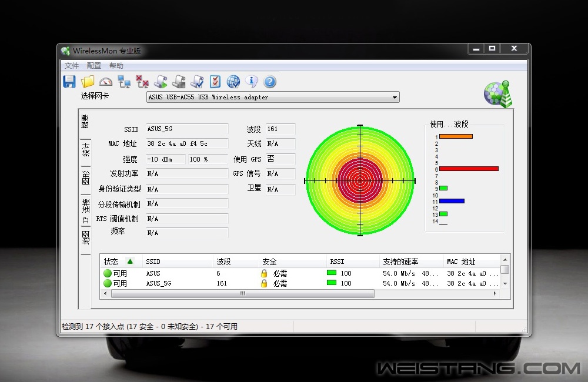Click the info speech bubble icon
The width and height of the screenshot is (588, 382).
point(252,81)
